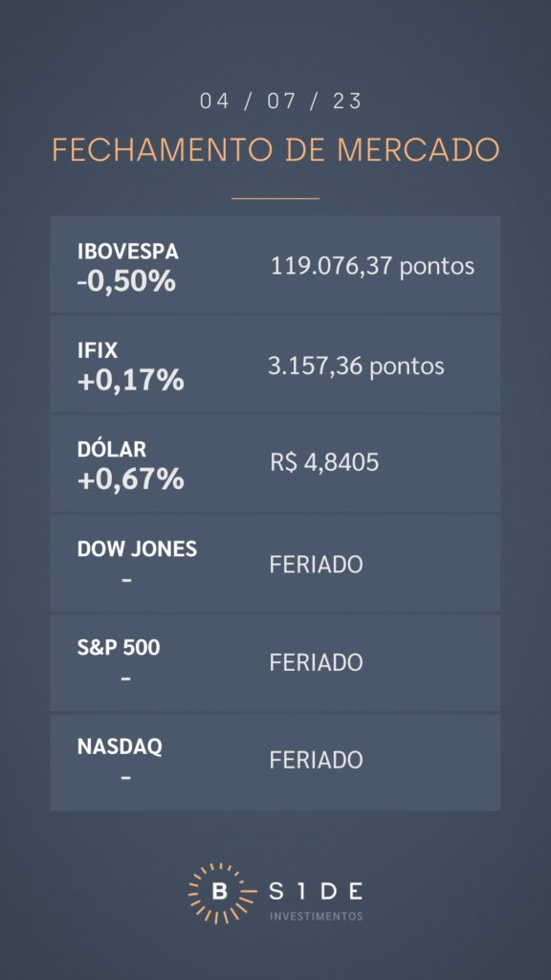
Task: Click the IFIX +0,17% variation
Action: click(x=130, y=381)
